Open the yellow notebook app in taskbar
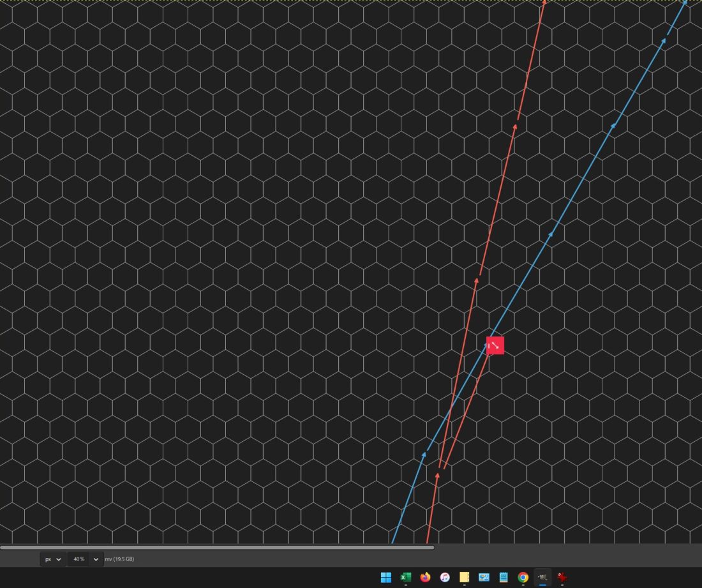 (x=465, y=577)
